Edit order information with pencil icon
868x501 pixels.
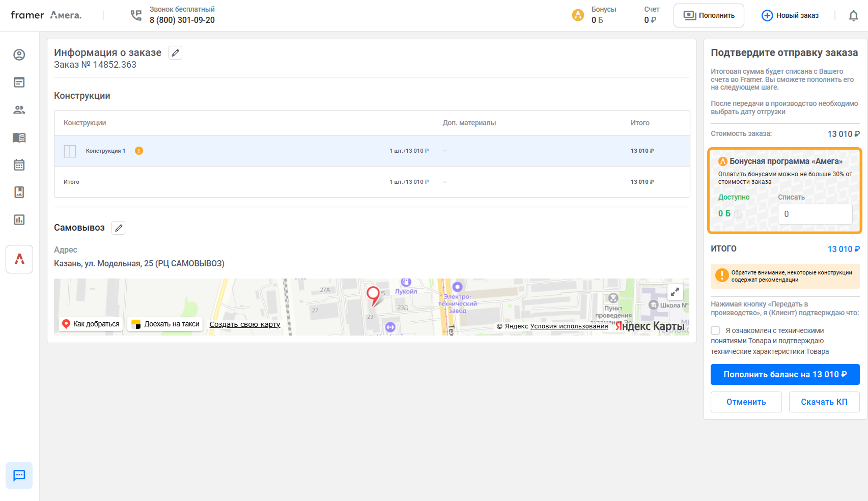pos(175,53)
